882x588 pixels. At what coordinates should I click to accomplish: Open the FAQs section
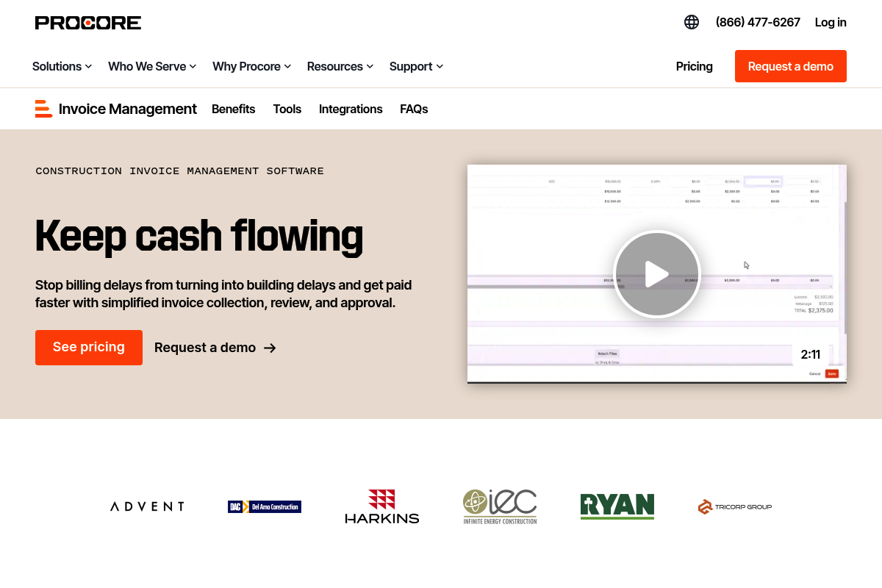pyautogui.click(x=414, y=109)
